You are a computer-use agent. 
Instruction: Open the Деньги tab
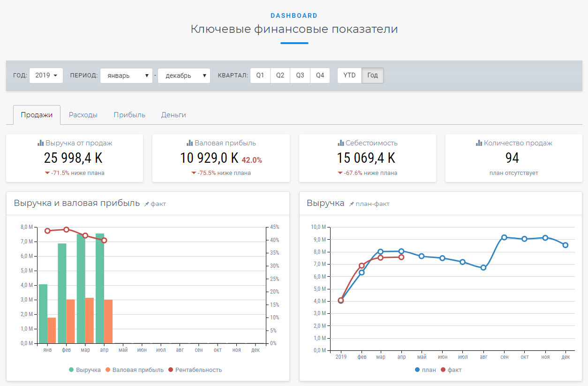(x=173, y=115)
